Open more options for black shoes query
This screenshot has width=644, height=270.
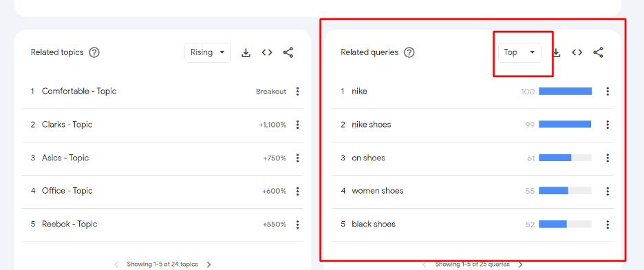pos(608,225)
